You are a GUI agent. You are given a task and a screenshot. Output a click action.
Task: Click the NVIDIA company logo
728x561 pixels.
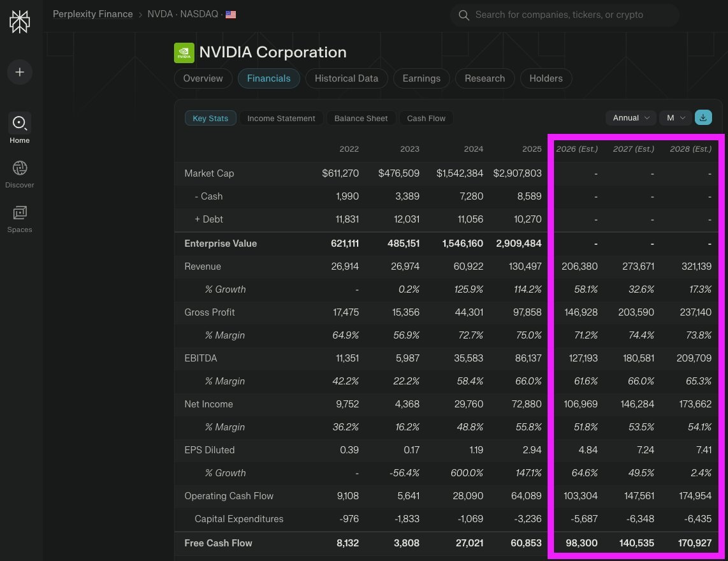[x=184, y=53]
